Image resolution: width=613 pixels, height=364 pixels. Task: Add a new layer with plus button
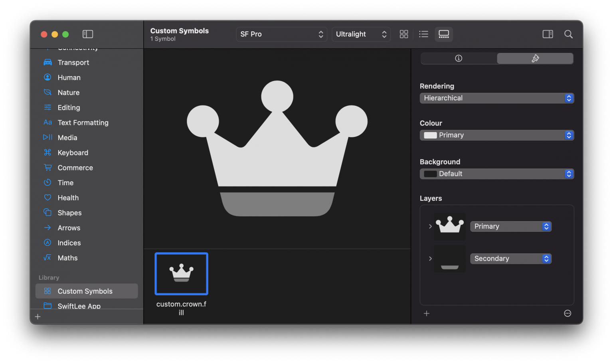coord(427,314)
